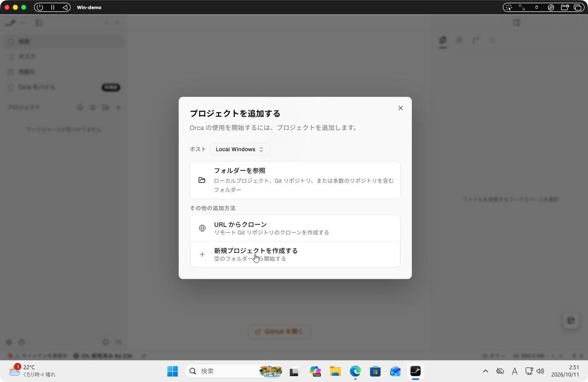Open the weather widget showing 22°C
The width and height of the screenshot is (588, 382).
point(32,371)
